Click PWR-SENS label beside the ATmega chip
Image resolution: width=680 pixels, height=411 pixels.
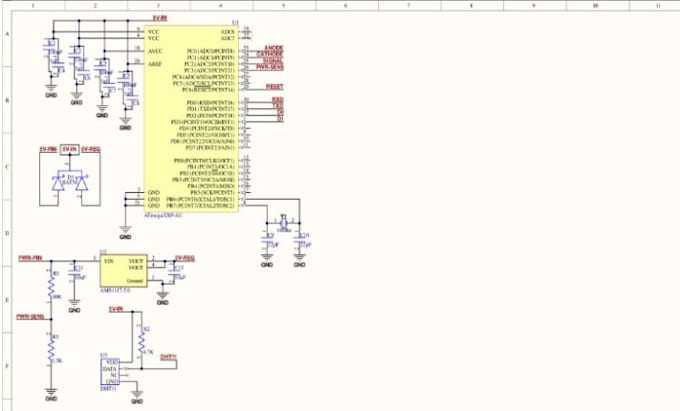(270, 67)
